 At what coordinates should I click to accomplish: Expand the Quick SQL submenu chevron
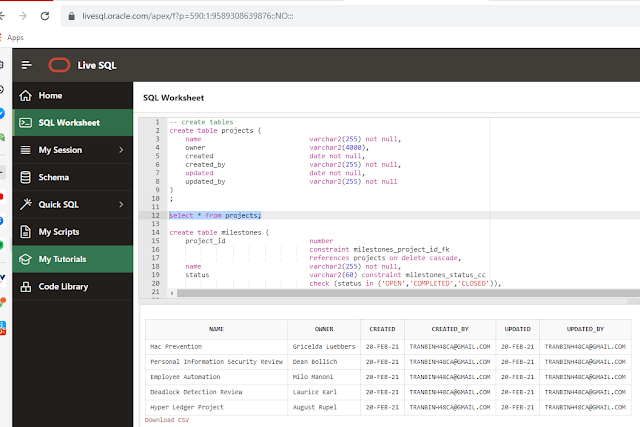[121, 204]
